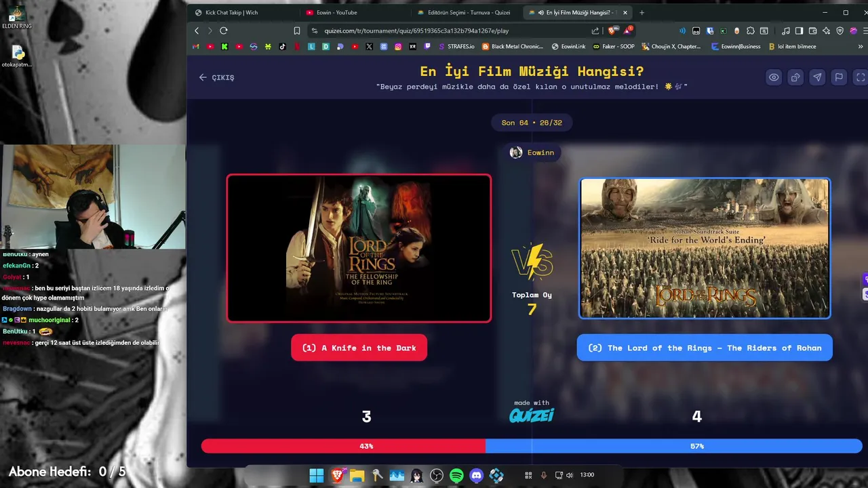Toggle the browser sidebar panel

[x=799, y=30]
